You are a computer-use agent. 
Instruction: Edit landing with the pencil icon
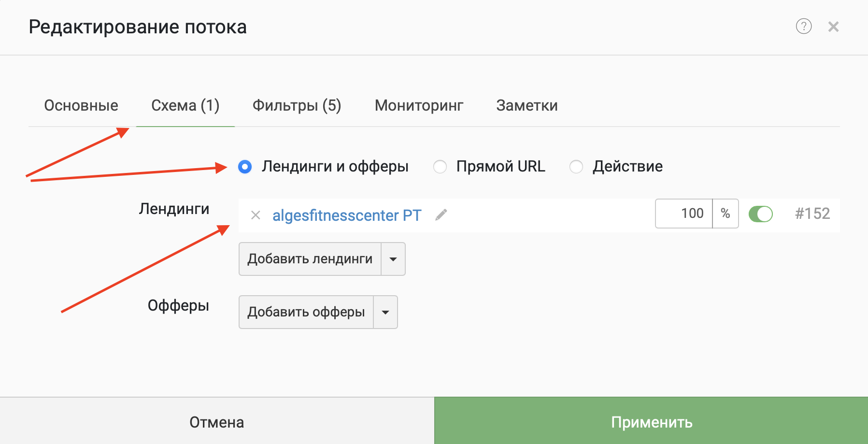(441, 215)
